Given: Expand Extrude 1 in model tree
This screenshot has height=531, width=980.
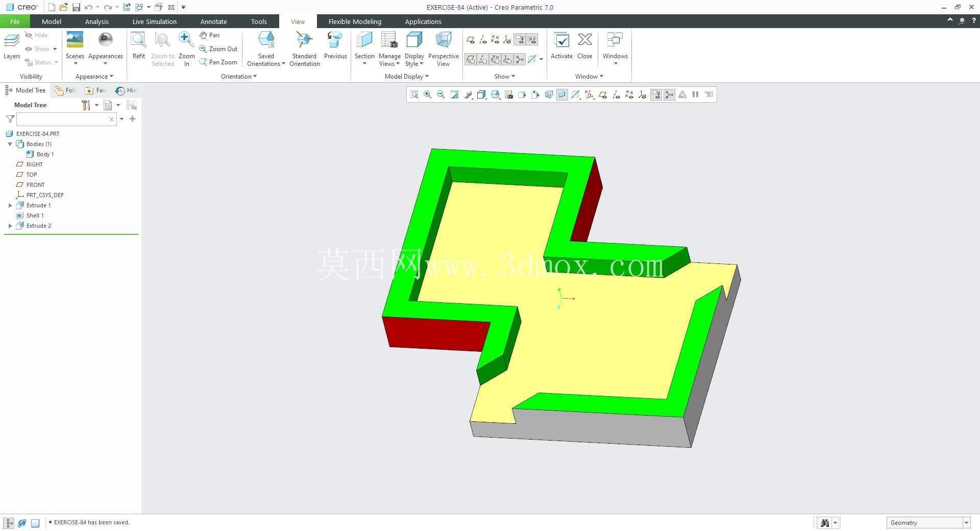Looking at the screenshot, I should (x=10, y=205).
